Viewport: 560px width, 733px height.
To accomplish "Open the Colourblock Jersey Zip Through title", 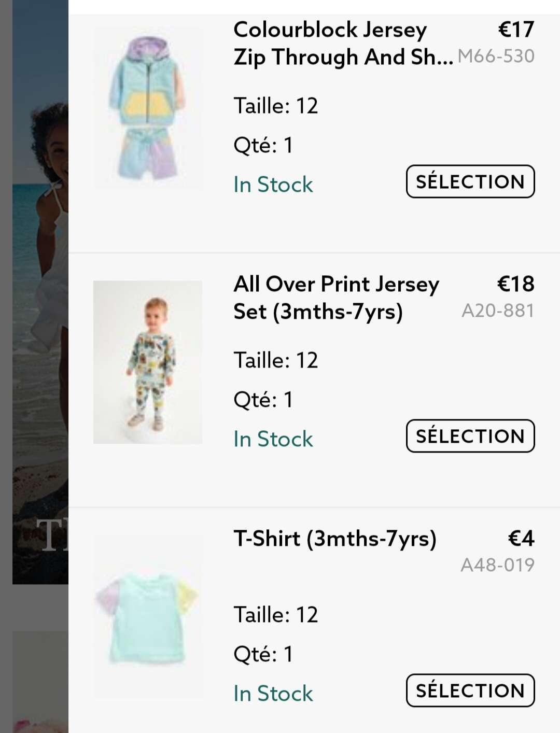I will tap(342, 43).
